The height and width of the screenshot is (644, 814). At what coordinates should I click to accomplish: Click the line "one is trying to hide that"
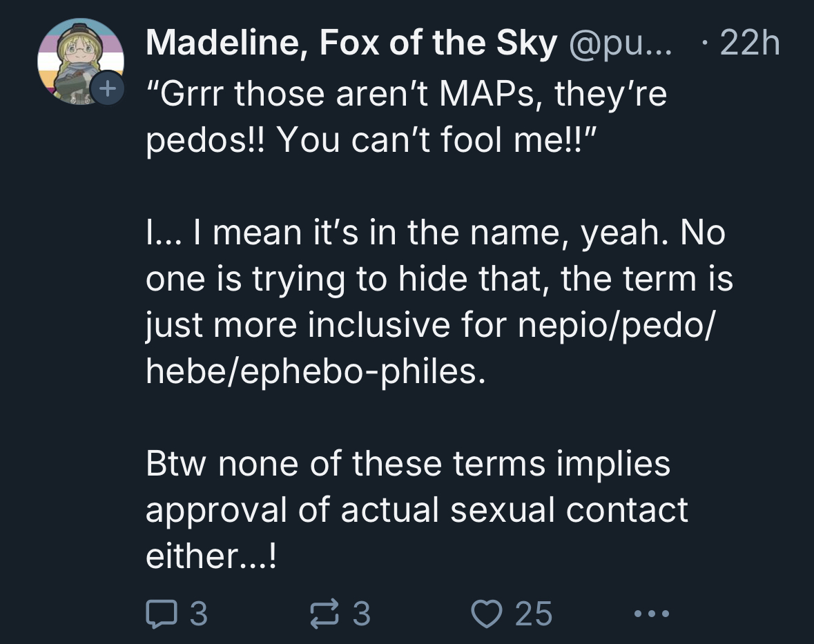pyautogui.click(x=439, y=279)
